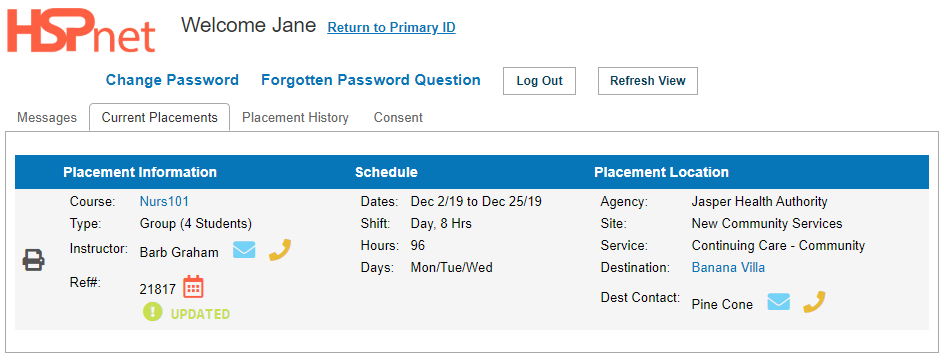
Task: Click the Refresh View button
Action: click(x=648, y=81)
